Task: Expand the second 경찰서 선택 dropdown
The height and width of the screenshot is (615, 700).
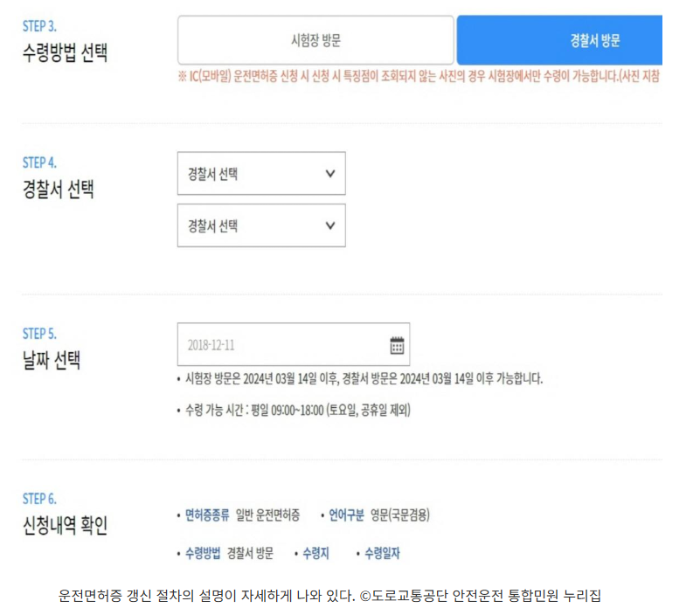Action: point(261,225)
